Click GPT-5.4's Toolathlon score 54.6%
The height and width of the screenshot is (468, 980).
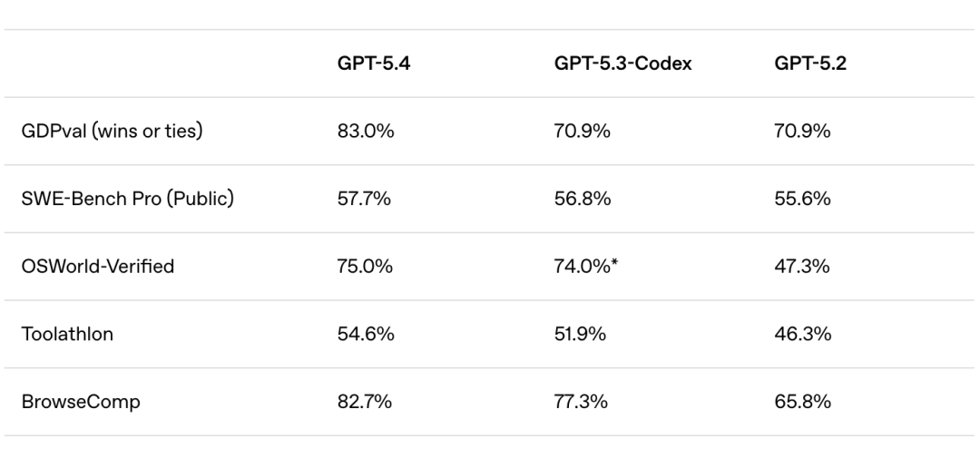point(366,334)
